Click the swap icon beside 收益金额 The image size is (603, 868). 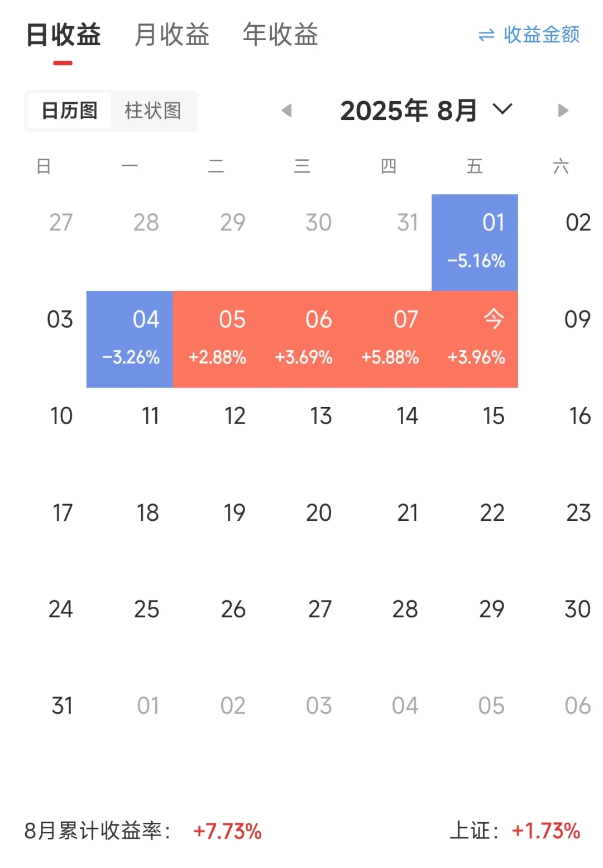click(486, 35)
